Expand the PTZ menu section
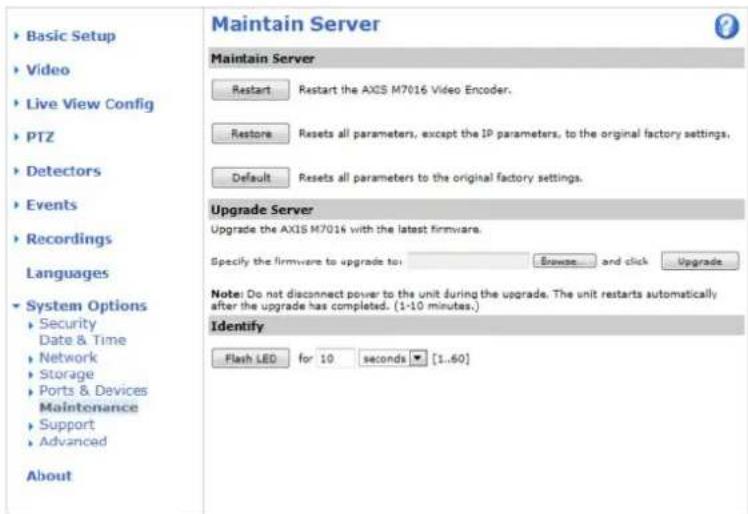This screenshot has width=748, height=514. coord(40,137)
